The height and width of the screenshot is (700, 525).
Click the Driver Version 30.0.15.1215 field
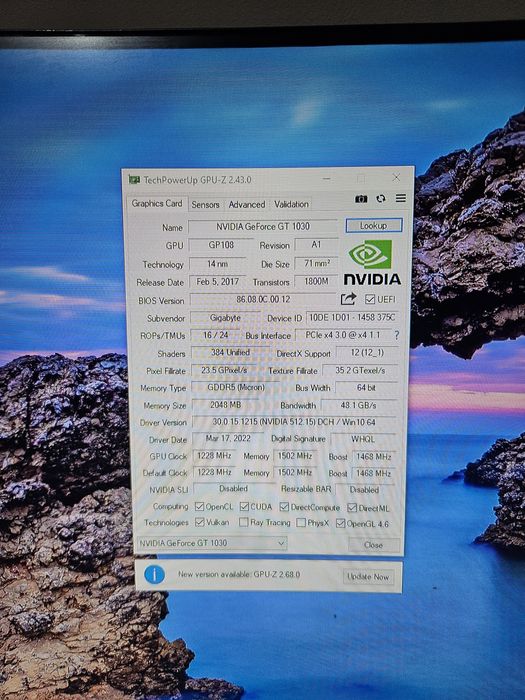(x=294, y=421)
